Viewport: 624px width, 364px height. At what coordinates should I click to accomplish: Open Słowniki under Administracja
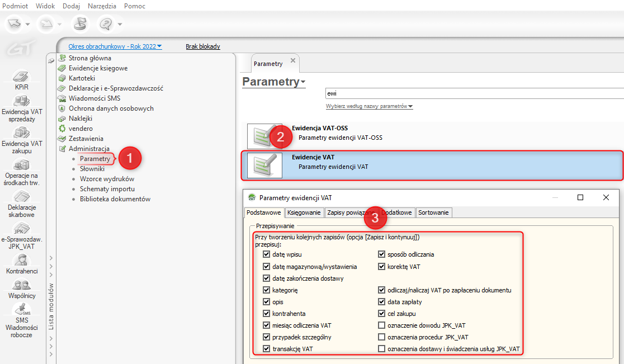tap(92, 169)
